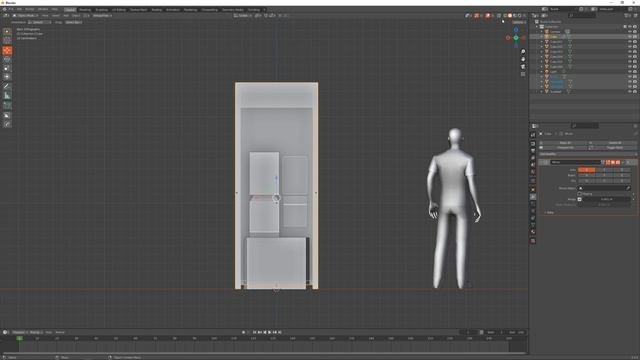Select the Transform tool
The height and width of the screenshot is (360, 640).
pyautogui.click(x=7, y=77)
